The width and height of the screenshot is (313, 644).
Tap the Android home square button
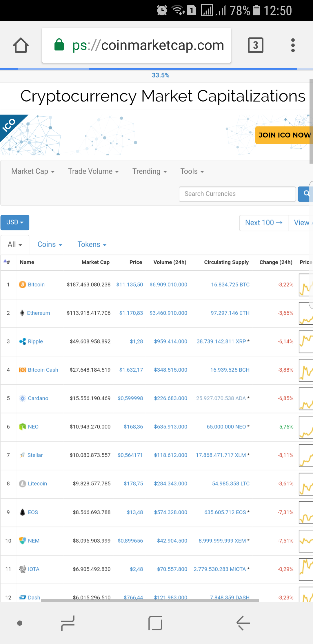(x=155, y=623)
